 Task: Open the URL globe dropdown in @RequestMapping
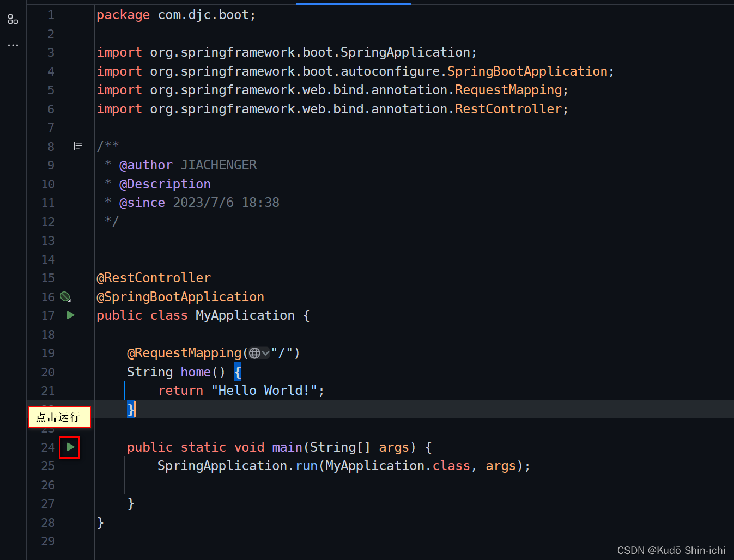tap(259, 354)
